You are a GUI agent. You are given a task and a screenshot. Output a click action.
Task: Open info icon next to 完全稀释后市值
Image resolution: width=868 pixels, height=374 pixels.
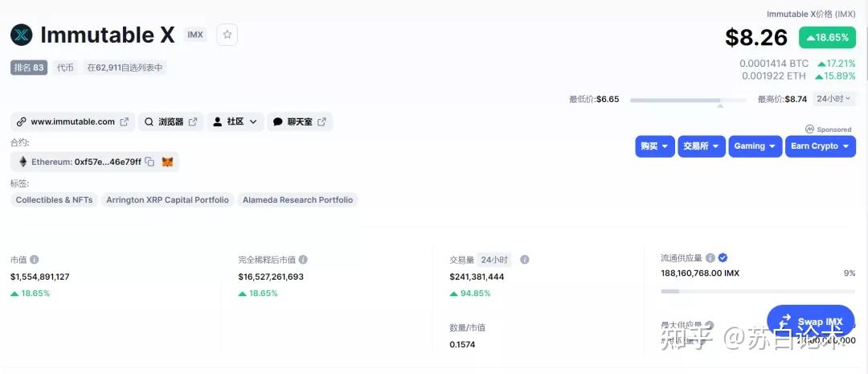click(303, 260)
